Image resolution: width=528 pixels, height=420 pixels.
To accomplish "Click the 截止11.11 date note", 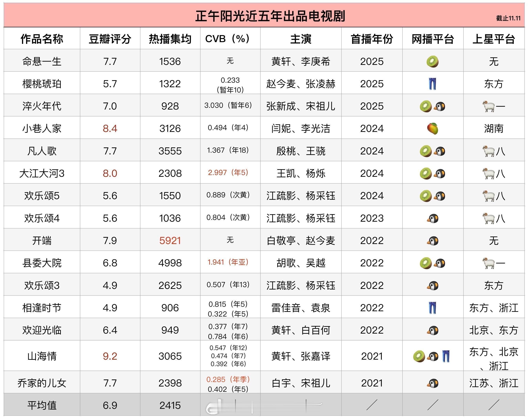I will tap(508, 18).
